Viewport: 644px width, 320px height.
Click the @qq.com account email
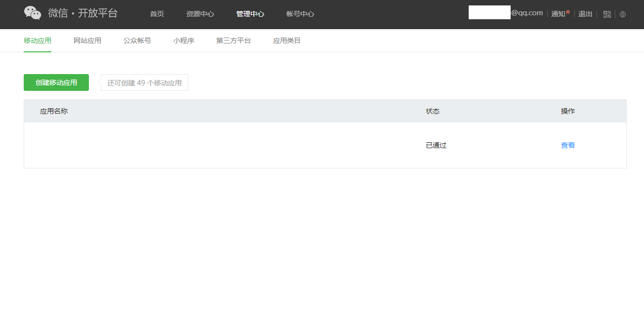click(526, 13)
